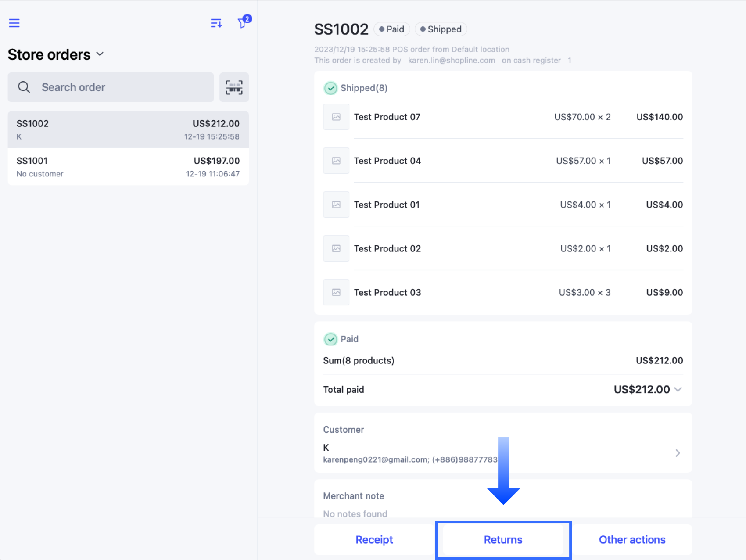
Task: Click the search magnifier icon
Action: [x=24, y=87]
